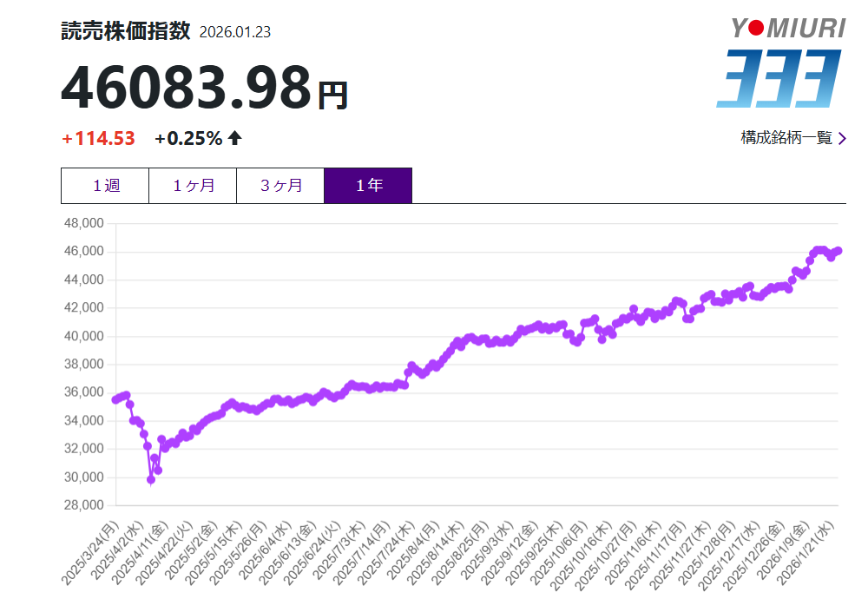Click the chevron next to 構成銘柄一覧
This screenshot has width=868, height=612.
point(841,138)
